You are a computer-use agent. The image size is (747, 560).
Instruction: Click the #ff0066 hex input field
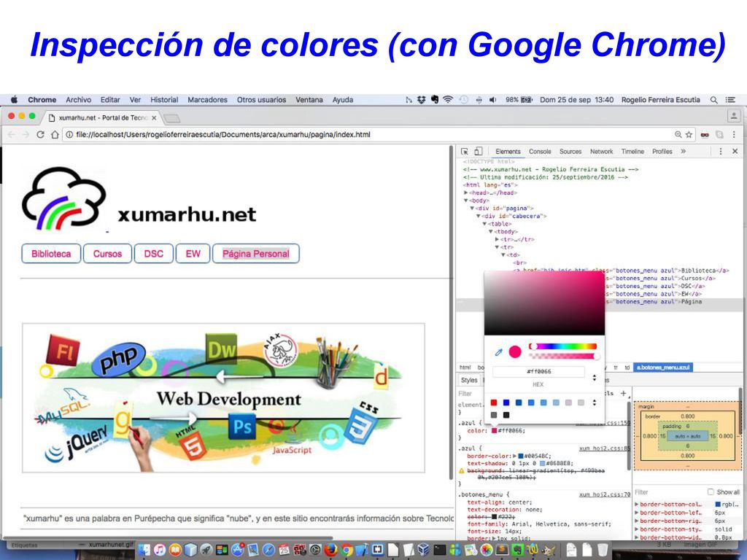pos(538,371)
